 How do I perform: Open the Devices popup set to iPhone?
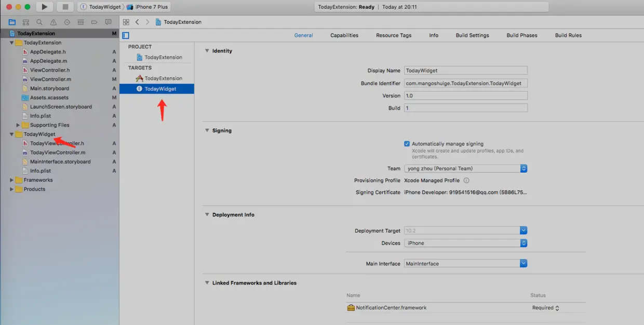pyautogui.click(x=465, y=243)
